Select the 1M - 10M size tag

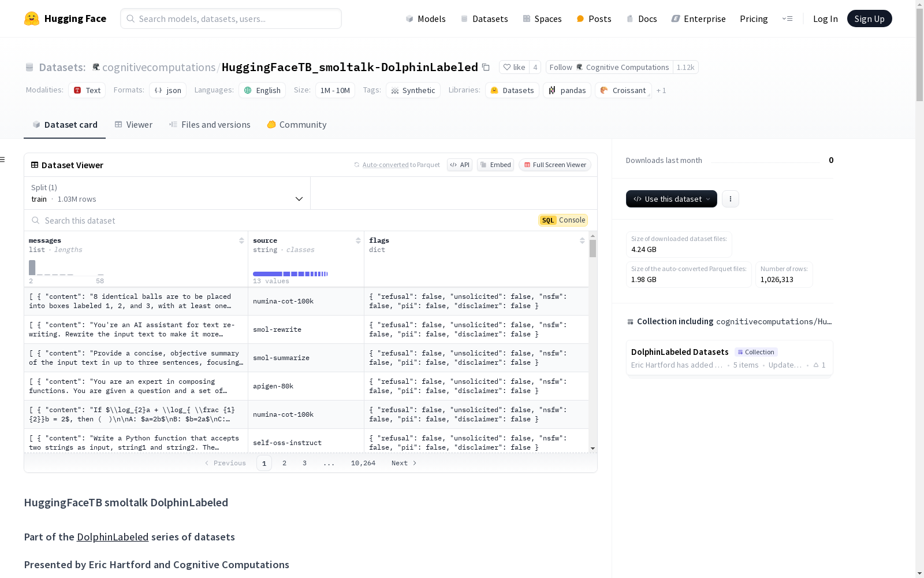tap(335, 90)
